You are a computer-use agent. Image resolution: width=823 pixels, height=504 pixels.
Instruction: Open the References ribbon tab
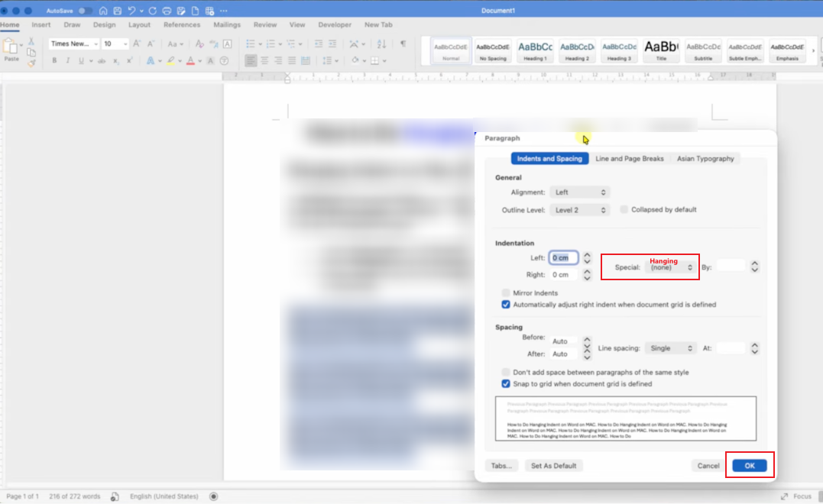tap(182, 24)
